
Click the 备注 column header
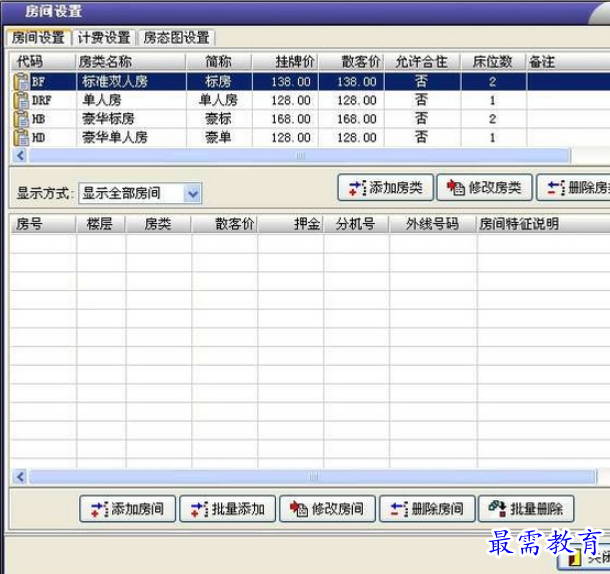[x=568, y=62]
